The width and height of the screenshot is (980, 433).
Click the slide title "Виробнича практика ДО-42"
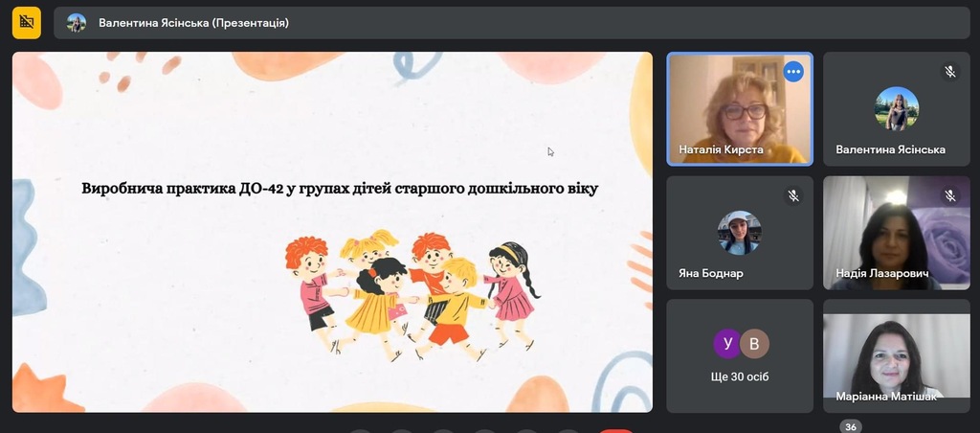point(340,189)
